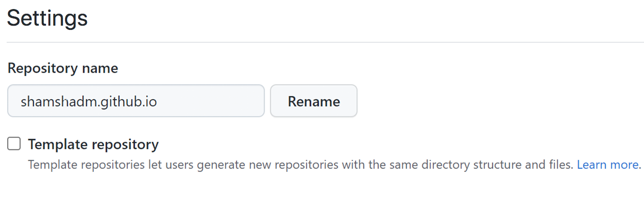Tick the box beside Template repository
This screenshot has width=644, height=209.
14,143
